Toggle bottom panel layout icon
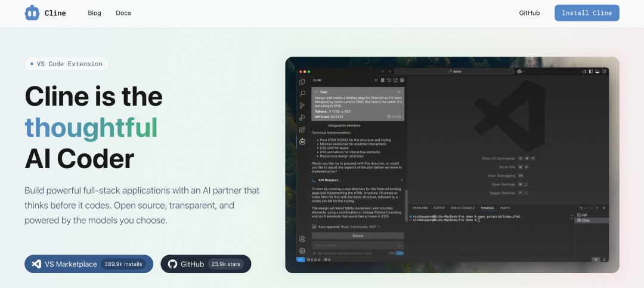644x288 pixels. 597,72
